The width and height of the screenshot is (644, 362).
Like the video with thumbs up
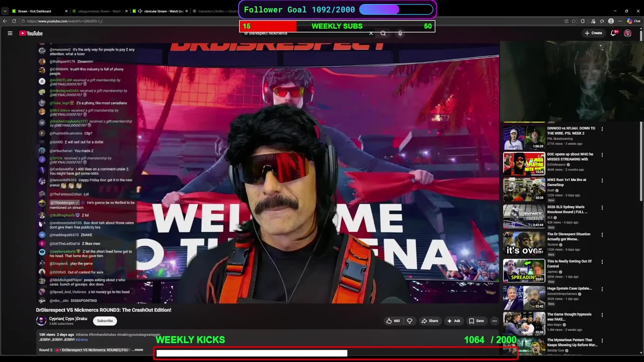point(393,321)
